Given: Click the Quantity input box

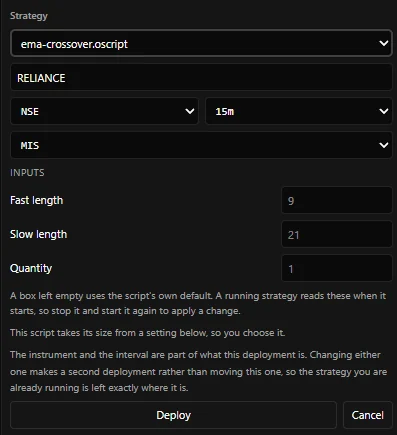Looking at the screenshot, I should [337, 268].
